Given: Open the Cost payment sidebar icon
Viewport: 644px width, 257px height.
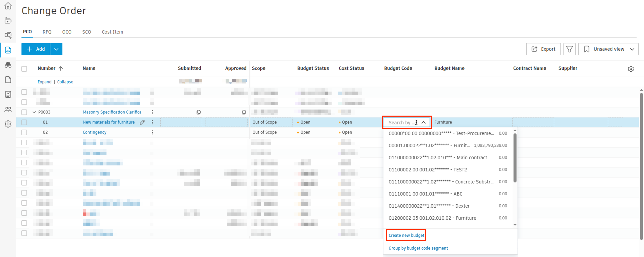Looking at the screenshot, I should pyautogui.click(x=8, y=35).
